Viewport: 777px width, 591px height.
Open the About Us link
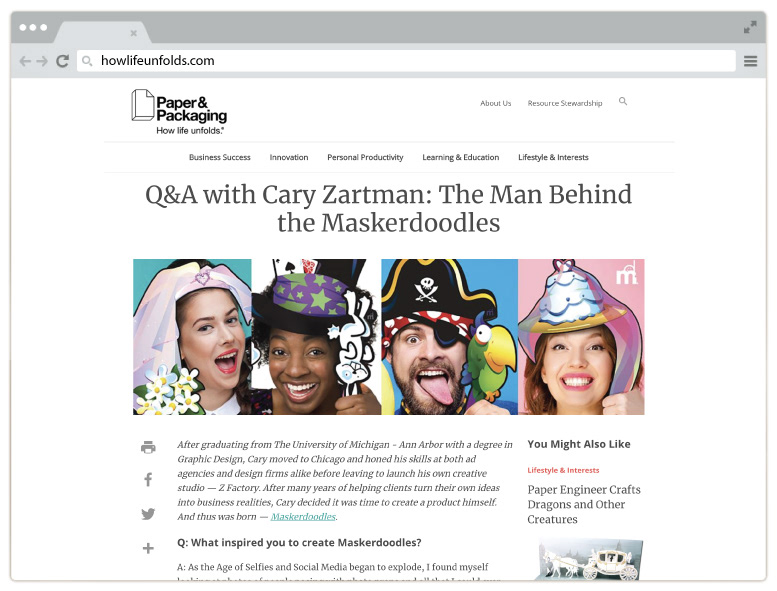[x=496, y=103]
